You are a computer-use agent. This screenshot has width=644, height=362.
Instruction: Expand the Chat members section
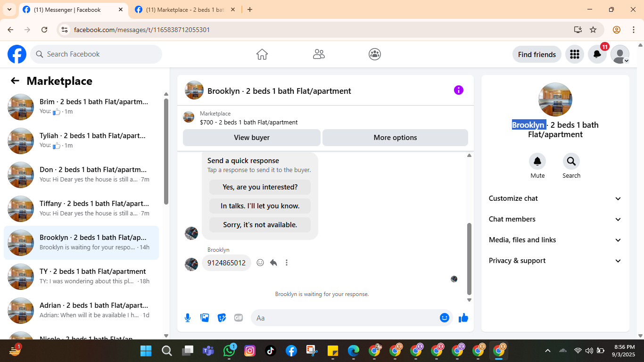click(555, 219)
